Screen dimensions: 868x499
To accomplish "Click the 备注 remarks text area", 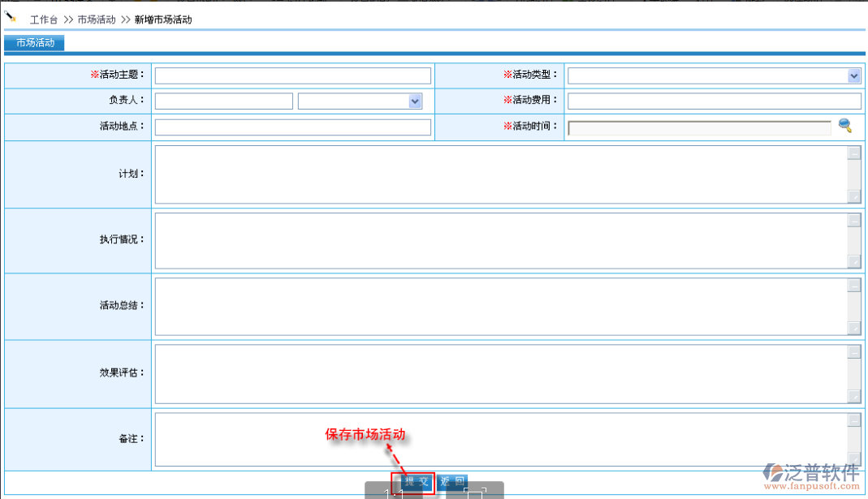I will pyautogui.click(x=500, y=439).
